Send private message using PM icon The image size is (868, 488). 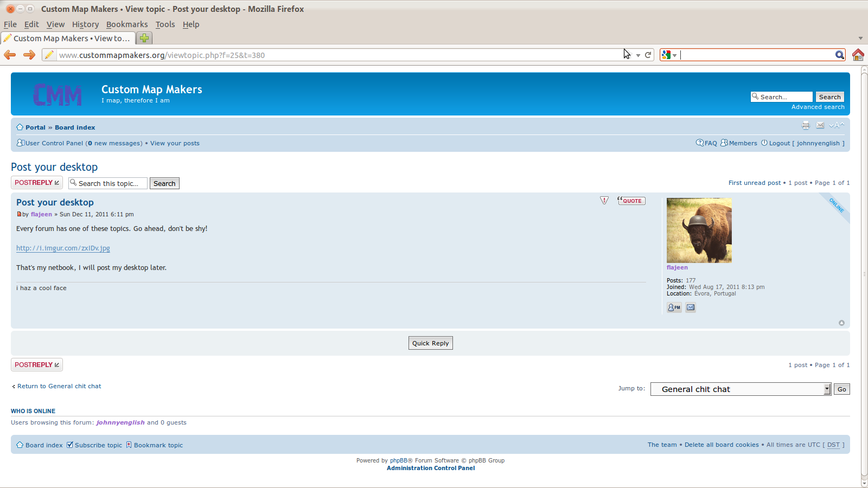674,307
